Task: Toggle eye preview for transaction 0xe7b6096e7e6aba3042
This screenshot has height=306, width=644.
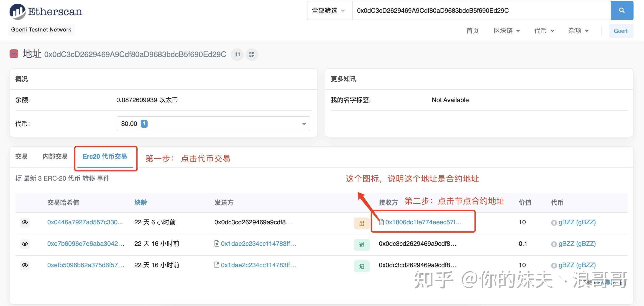Action: pos(25,244)
